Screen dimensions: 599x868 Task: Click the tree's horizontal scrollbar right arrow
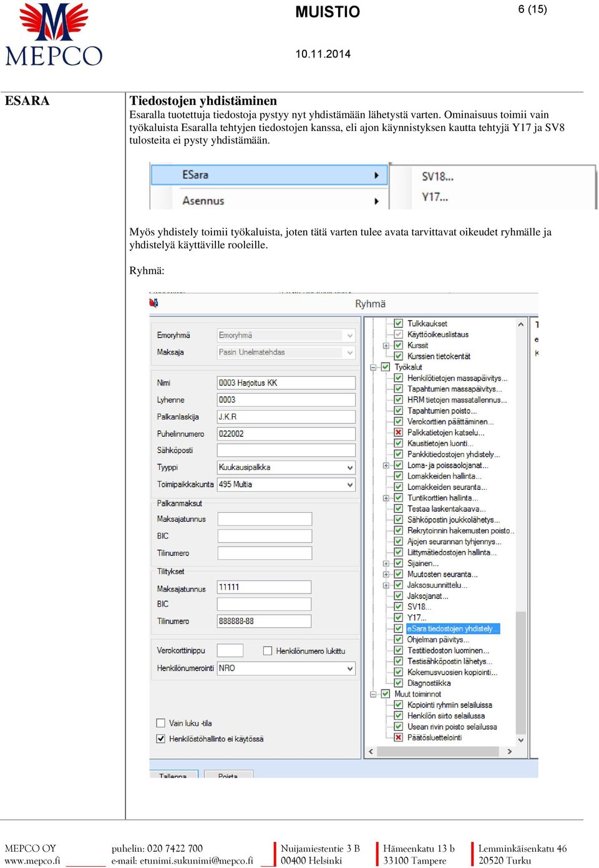coord(509,751)
